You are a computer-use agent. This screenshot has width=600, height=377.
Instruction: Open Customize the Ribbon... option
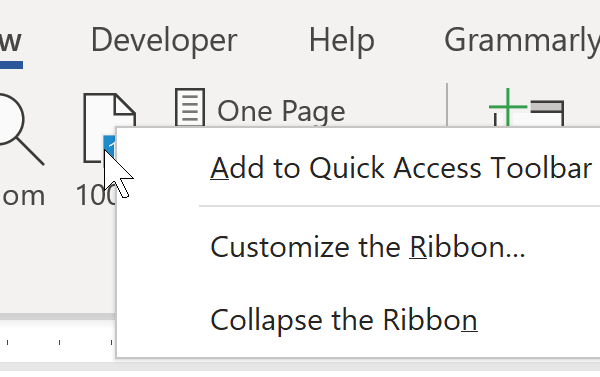point(367,247)
